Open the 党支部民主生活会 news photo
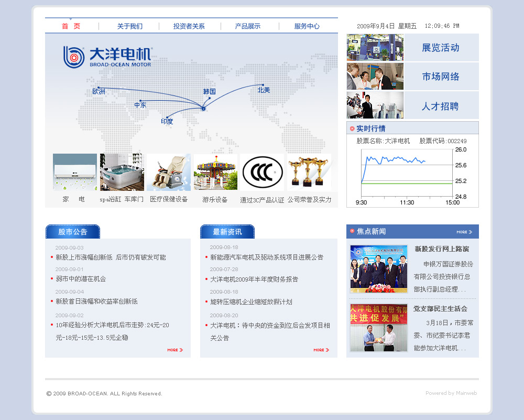 379,328
